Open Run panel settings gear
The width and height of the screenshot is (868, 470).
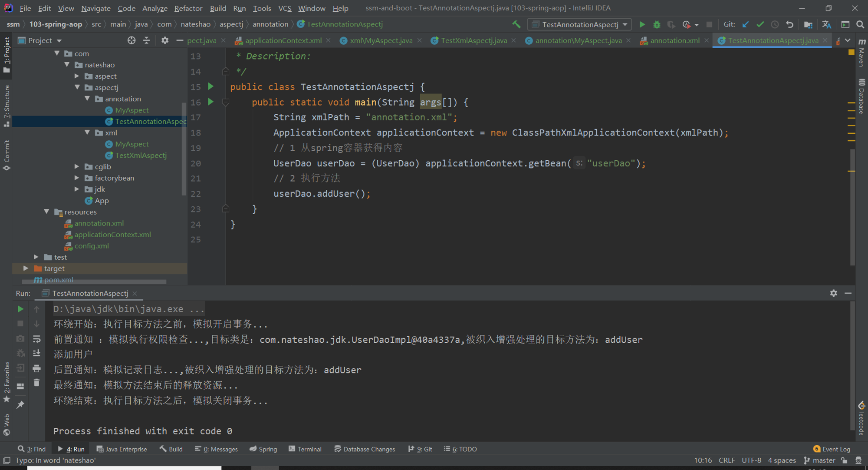point(833,293)
